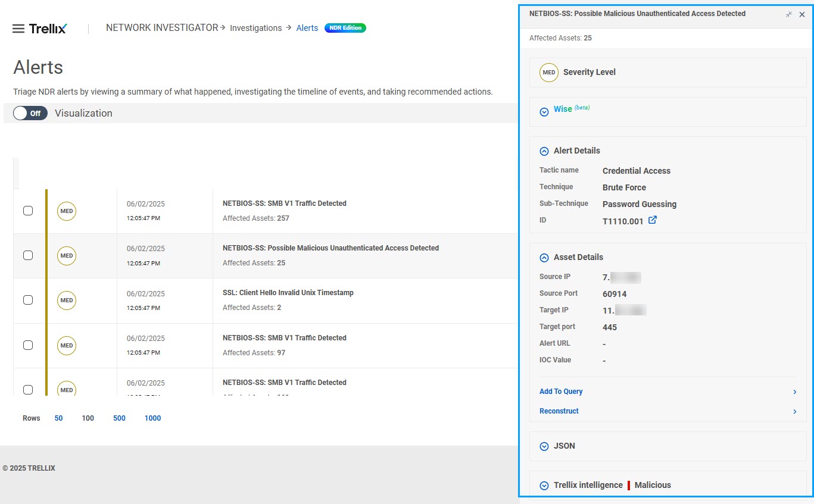814x504 pixels.
Task: Click MED badge of 257 affected assets row
Action: click(67, 211)
